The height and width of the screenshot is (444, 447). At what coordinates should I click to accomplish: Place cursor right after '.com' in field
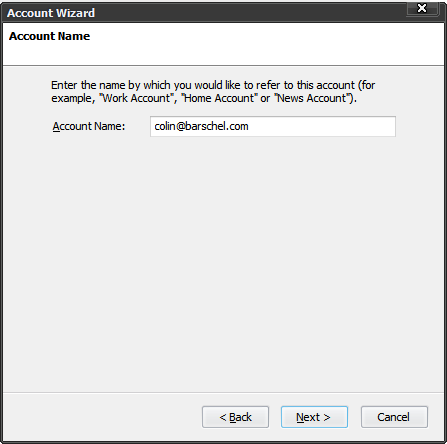point(249,126)
